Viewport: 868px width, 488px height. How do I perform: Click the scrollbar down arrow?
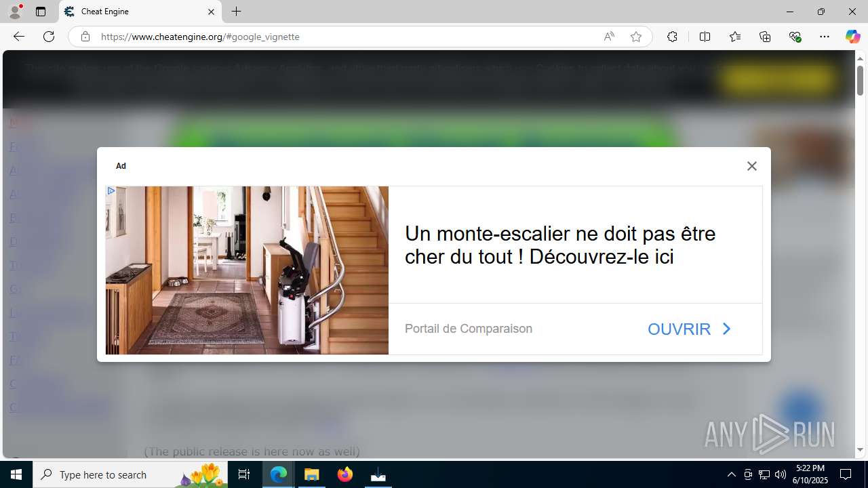click(860, 450)
